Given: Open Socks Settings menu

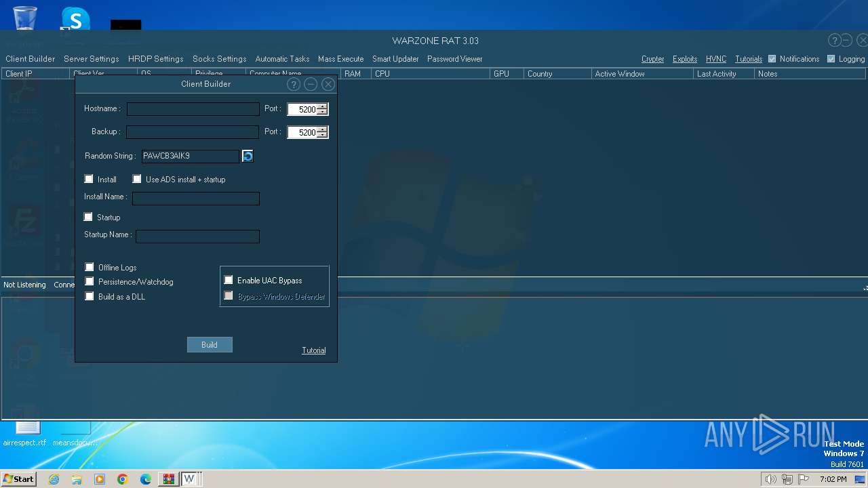Looking at the screenshot, I should (219, 59).
